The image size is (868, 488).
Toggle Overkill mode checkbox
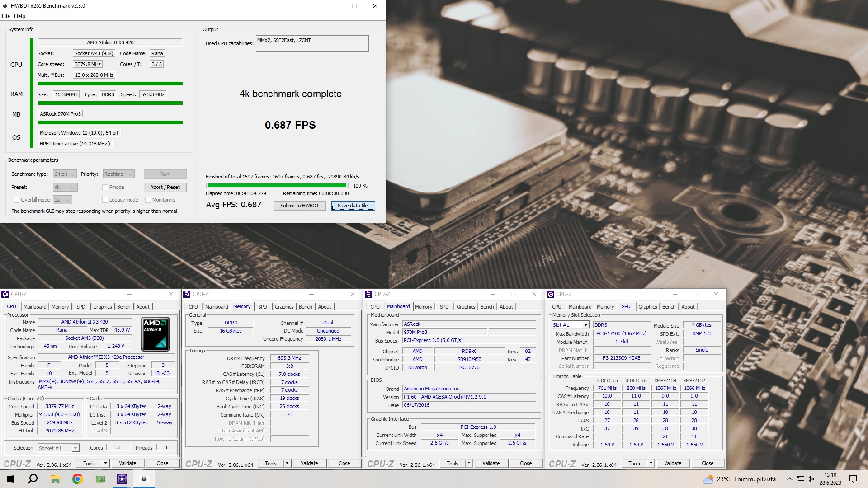click(x=17, y=200)
